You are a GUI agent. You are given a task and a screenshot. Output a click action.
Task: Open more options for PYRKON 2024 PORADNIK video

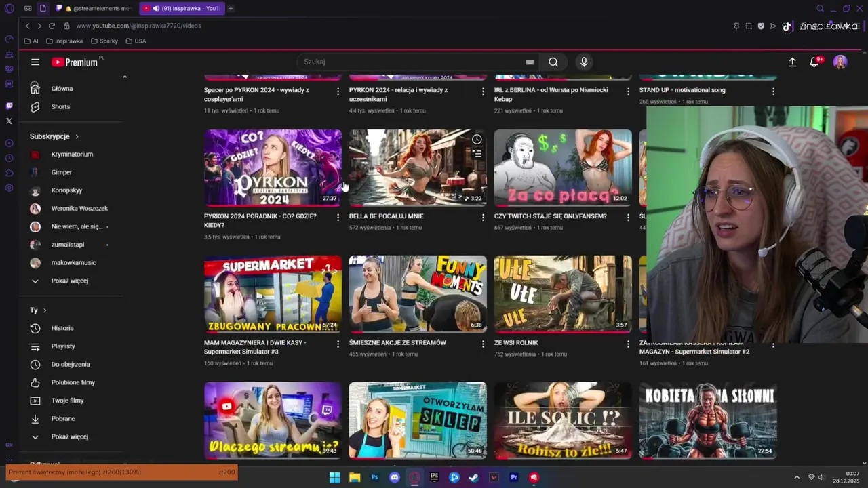[x=338, y=218]
